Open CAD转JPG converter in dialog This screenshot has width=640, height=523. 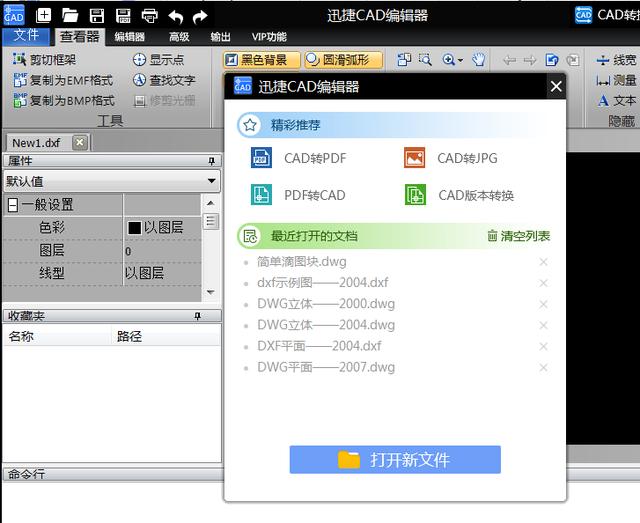click(x=451, y=158)
